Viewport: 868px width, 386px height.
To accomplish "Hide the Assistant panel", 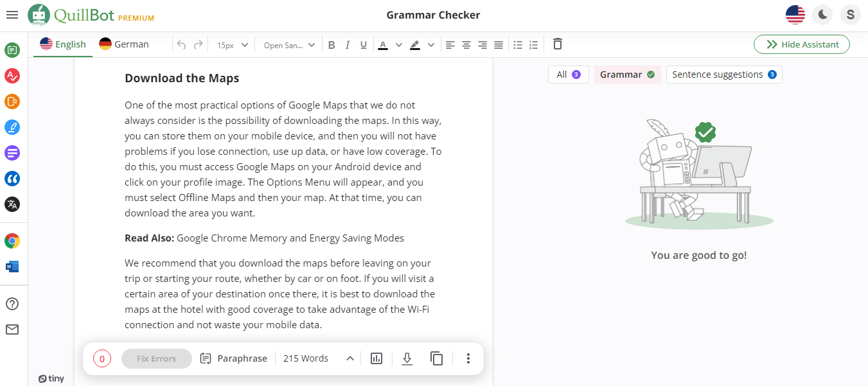I will 801,44.
